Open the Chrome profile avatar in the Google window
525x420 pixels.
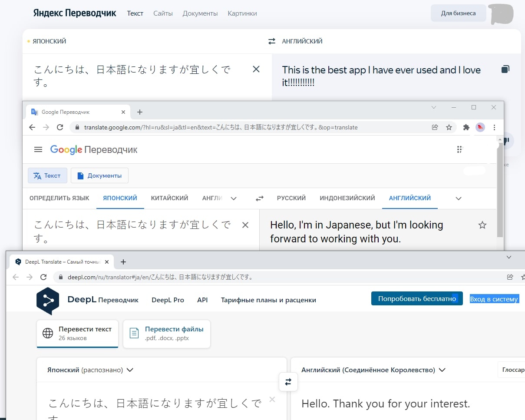pyautogui.click(x=480, y=127)
